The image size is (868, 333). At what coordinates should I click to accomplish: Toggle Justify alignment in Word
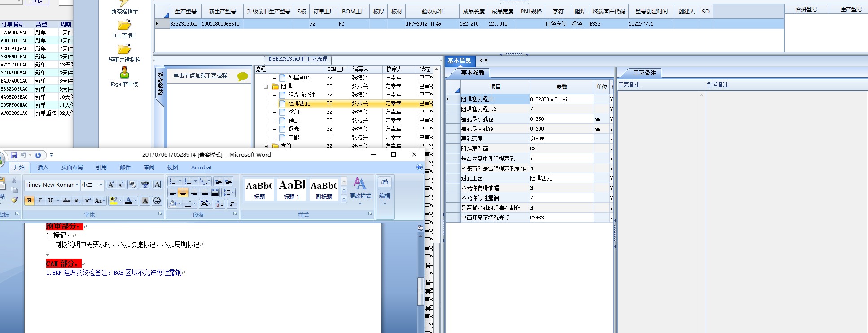[205, 193]
